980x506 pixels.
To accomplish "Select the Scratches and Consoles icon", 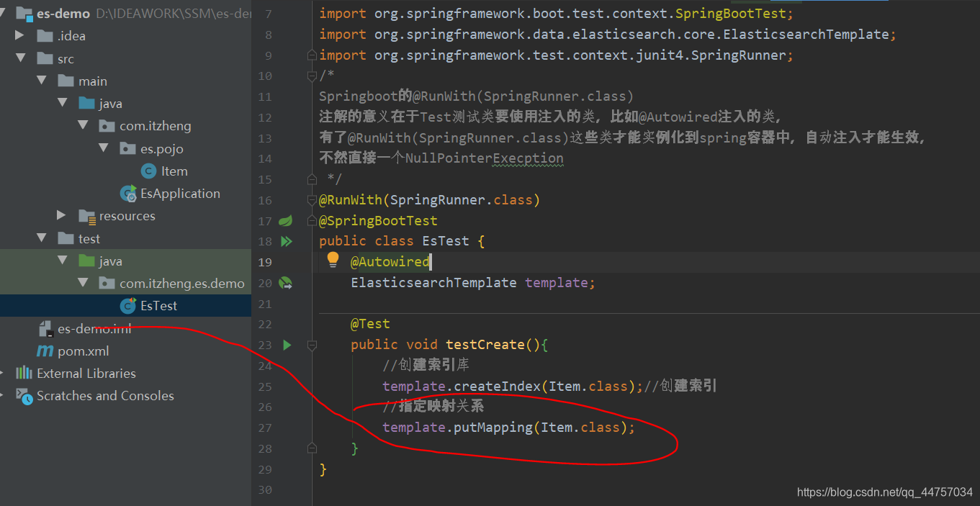I will pos(24,395).
